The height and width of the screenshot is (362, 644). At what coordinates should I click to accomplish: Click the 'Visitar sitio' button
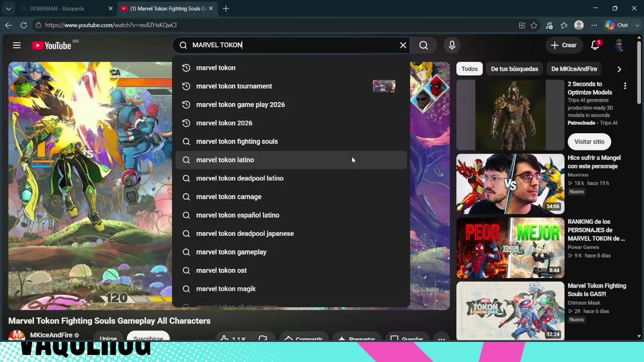(589, 142)
